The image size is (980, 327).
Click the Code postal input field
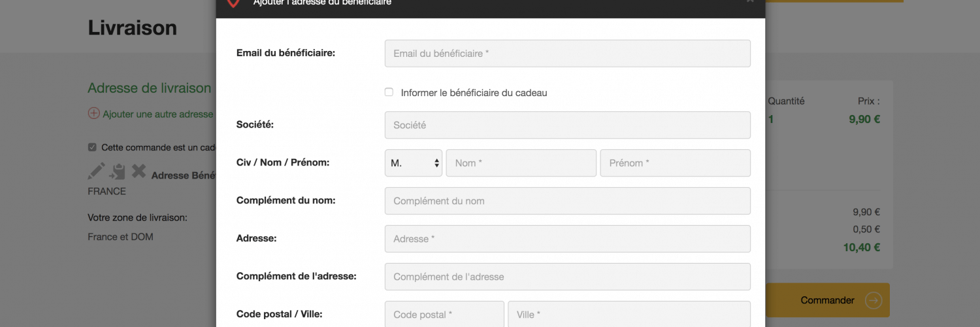click(444, 314)
